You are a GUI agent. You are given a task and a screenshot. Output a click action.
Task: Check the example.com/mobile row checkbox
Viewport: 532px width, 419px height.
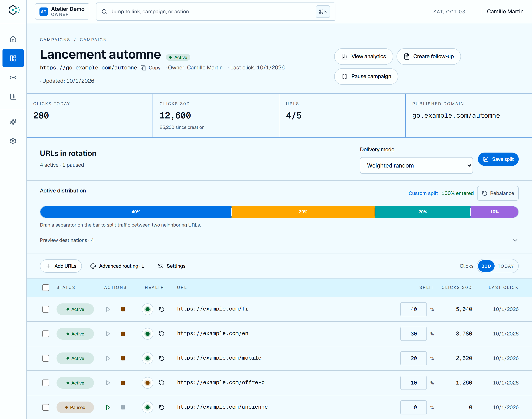(46, 358)
